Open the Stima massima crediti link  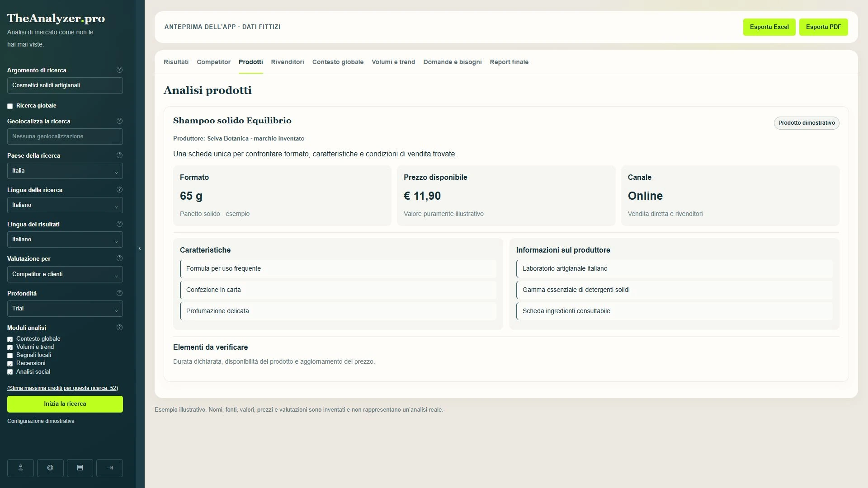[x=63, y=388]
